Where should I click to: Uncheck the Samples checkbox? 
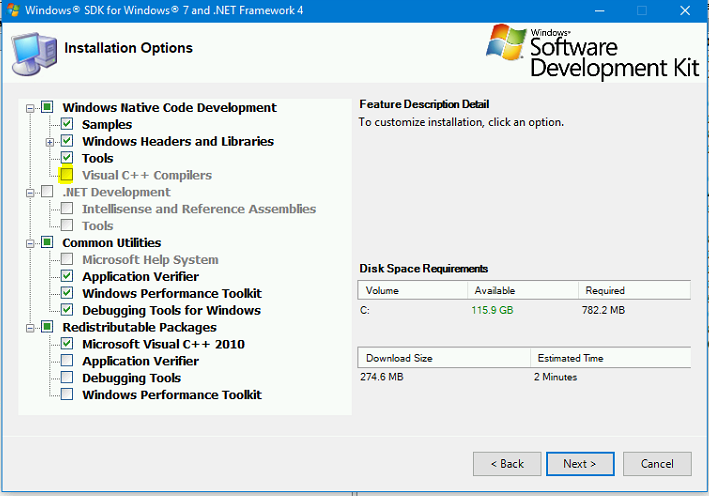(67, 124)
